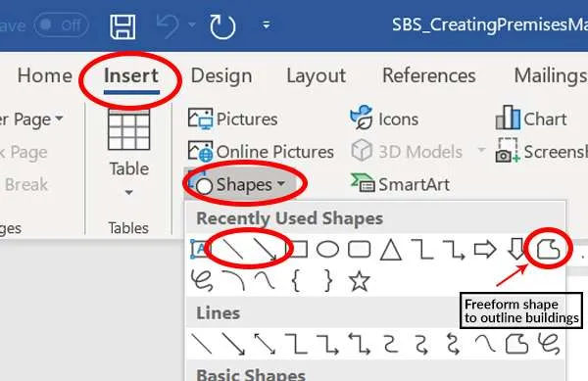This screenshot has width=588, height=381.
Task: Select single Arrow in Lines section
Action: coord(233,344)
